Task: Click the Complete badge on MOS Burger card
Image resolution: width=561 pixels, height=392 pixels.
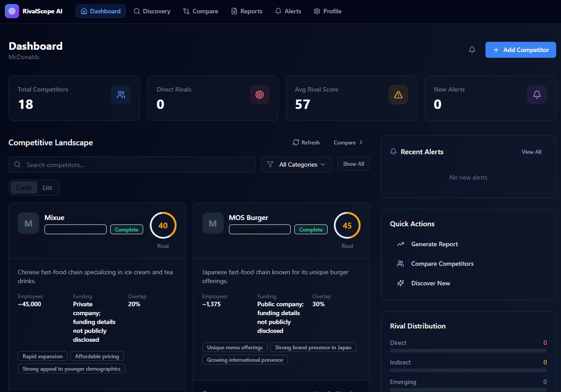Action: (311, 230)
